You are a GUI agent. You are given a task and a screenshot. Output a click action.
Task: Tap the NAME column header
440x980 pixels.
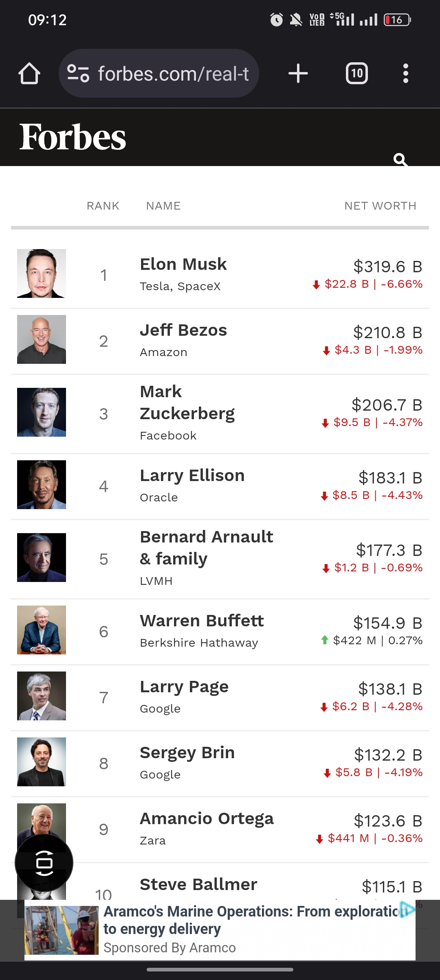point(163,206)
